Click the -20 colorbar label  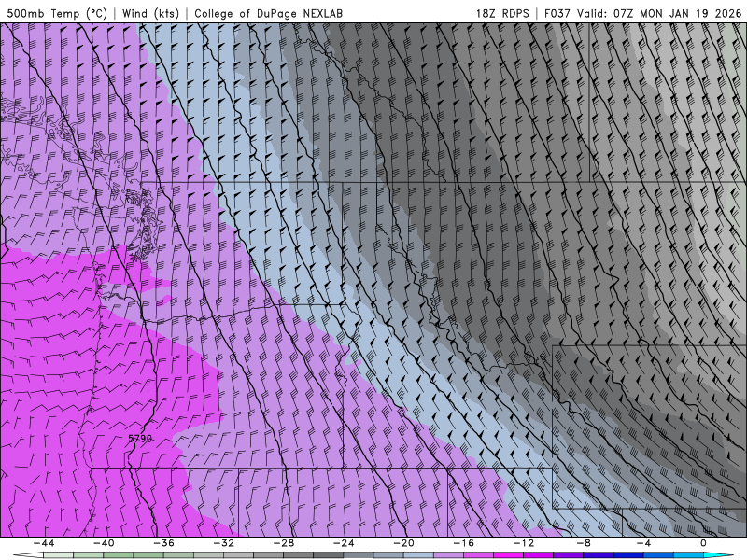pyautogui.click(x=403, y=543)
